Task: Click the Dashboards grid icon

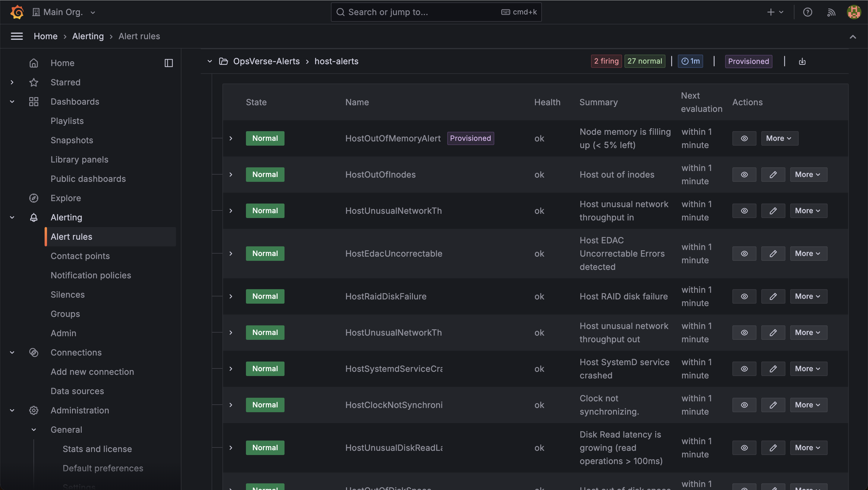Action: click(x=34, y=102)
